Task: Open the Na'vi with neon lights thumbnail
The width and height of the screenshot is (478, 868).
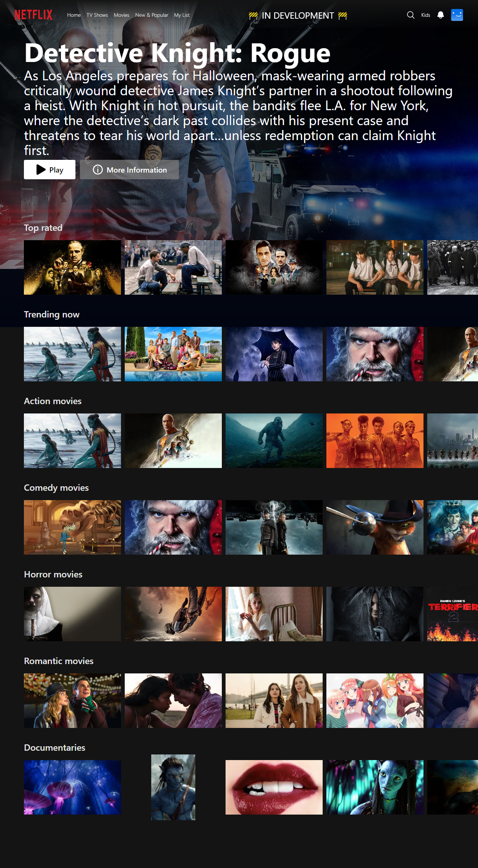Action: coord(375,787)
